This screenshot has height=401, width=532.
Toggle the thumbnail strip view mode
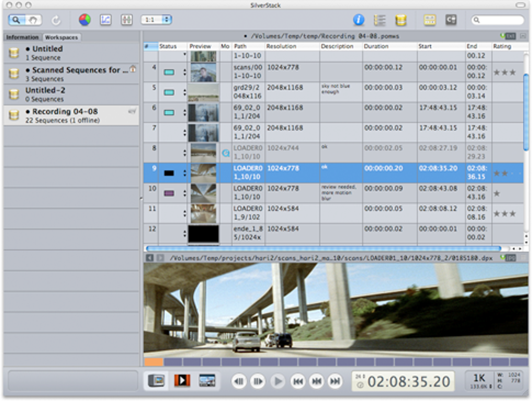(x=207, y=381)
